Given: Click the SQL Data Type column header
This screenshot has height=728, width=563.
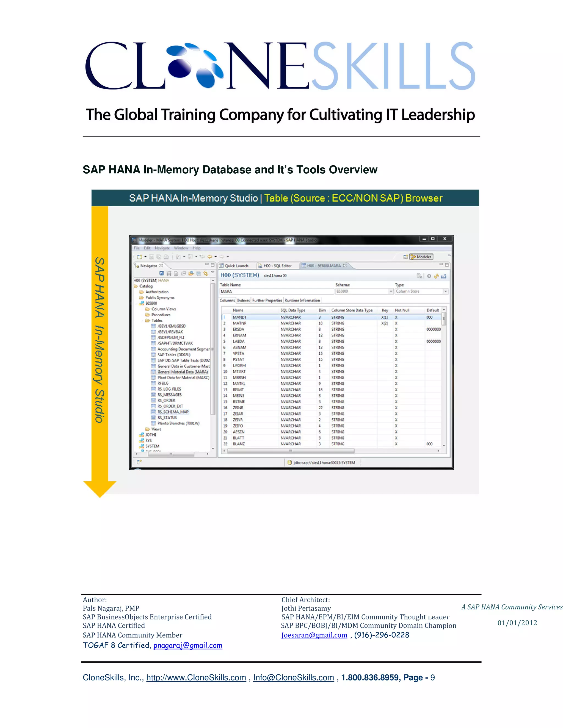Looking at the screenshot, I should tap(293, 310).
